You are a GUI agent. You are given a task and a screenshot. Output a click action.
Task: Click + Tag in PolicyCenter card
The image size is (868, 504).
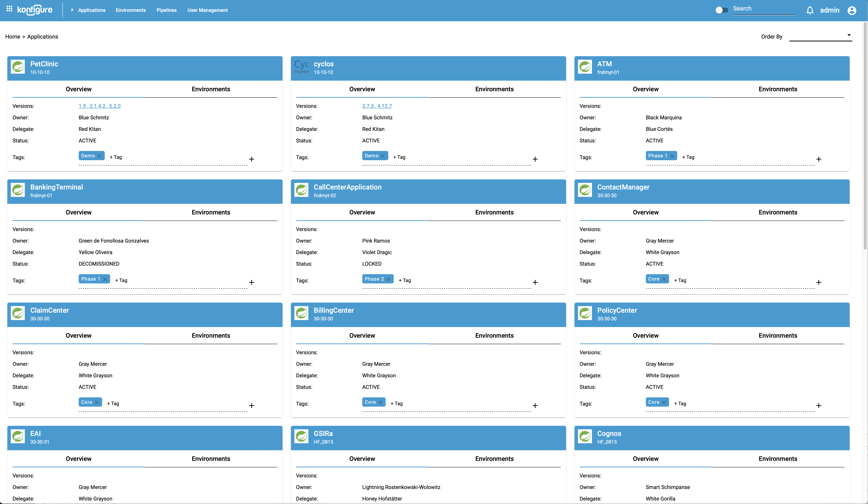pos(680,403)
